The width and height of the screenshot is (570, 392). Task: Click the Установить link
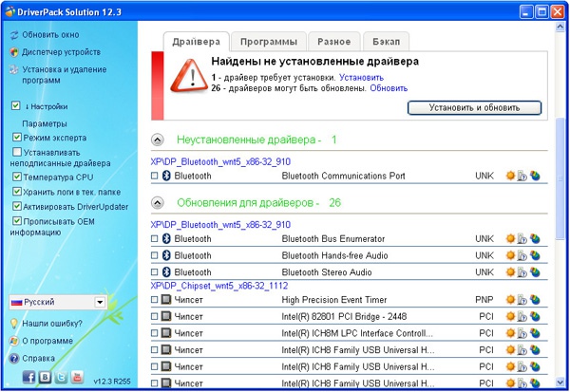click(x=361, y=78)
